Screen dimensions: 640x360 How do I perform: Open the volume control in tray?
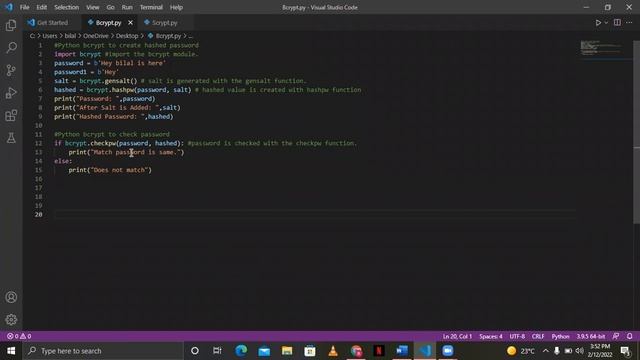pyautogui.click(x=580, y=351)
